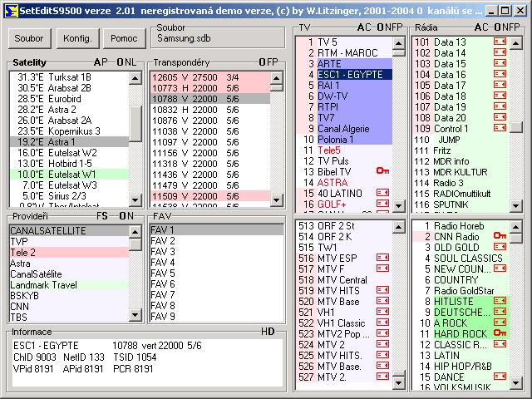Select satellite 19.2°E Astra 1

[69, 142]
